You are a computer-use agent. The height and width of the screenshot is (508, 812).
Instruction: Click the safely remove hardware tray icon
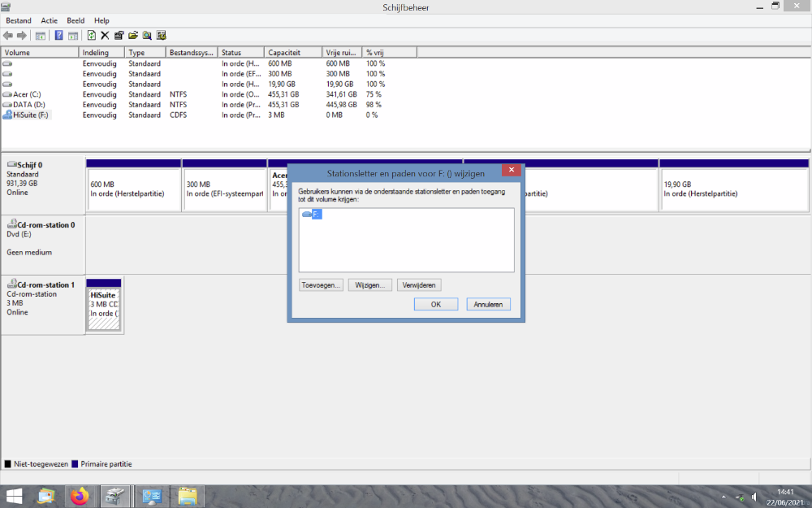[740, 497]
